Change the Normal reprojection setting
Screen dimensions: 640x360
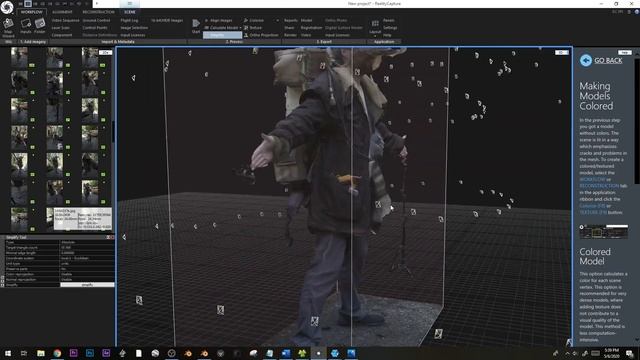click(87, 280)
